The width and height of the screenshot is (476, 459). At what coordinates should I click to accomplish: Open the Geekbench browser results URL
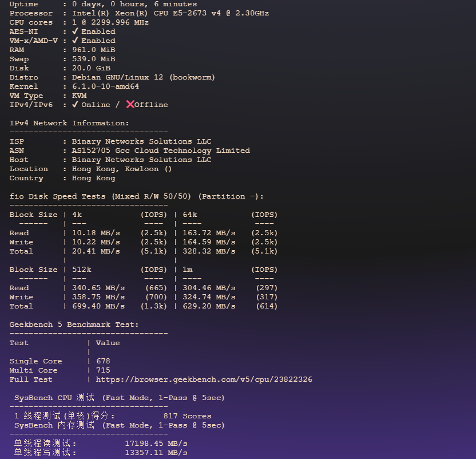(x=204, y=379)
